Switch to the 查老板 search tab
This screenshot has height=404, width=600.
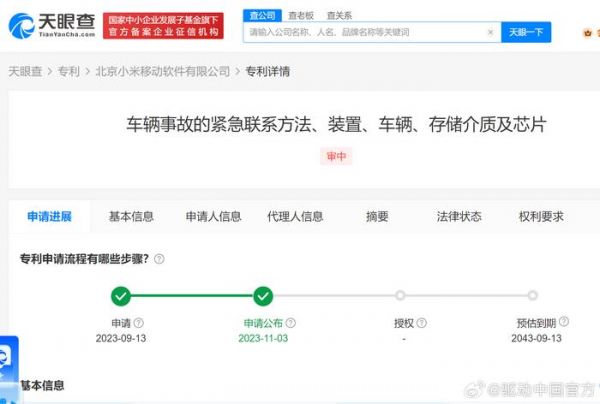300,15
